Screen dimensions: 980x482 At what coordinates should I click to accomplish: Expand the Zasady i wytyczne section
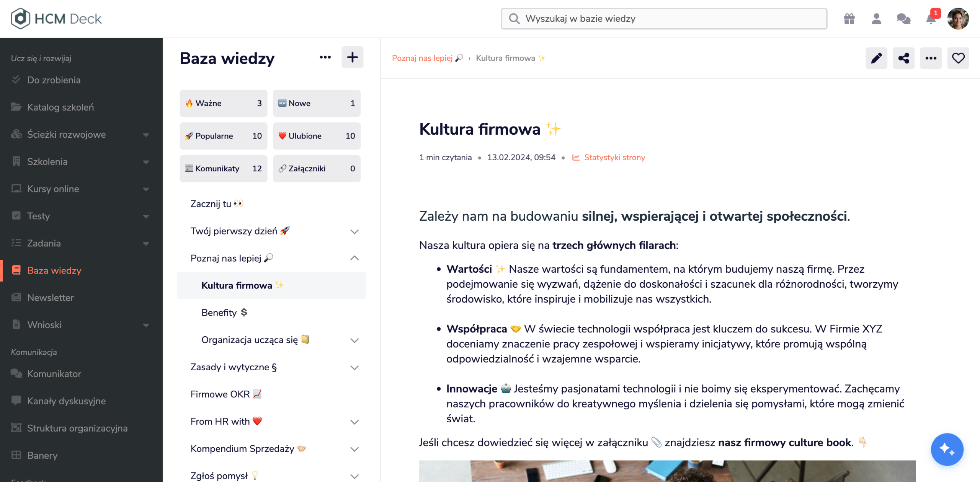coord(354,368)
